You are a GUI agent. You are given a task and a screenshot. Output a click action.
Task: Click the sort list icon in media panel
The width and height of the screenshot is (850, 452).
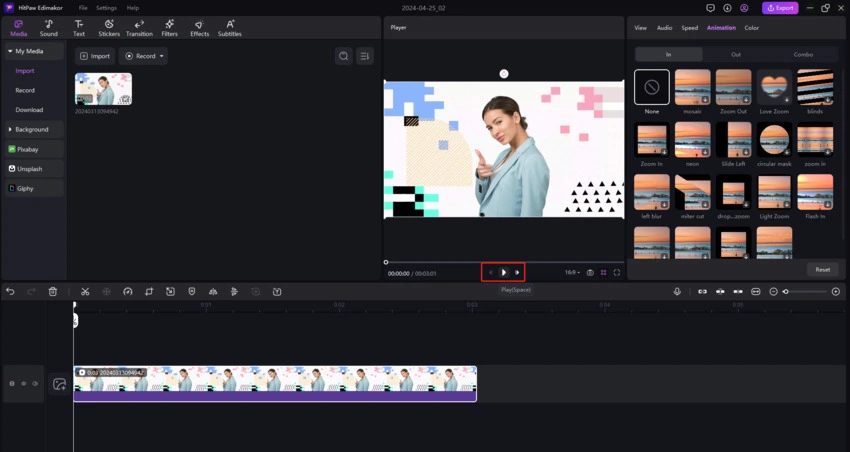[x=365, y=56]
